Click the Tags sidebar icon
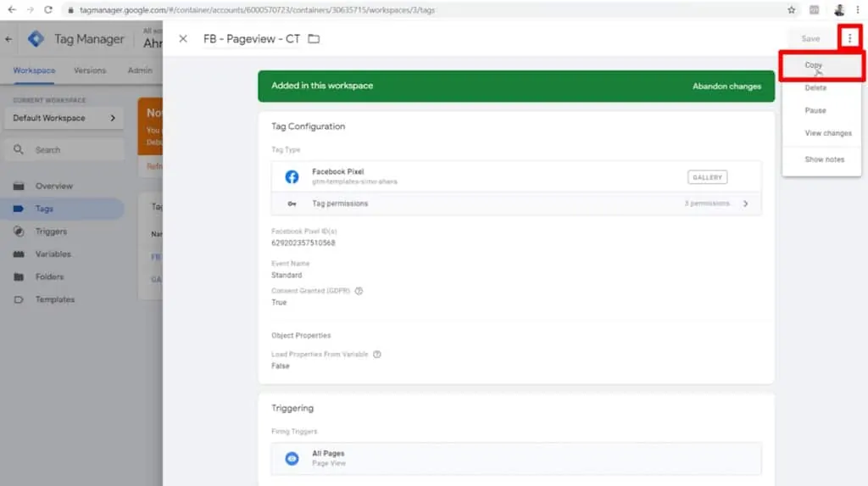The width and height of the screenshot is (868, 486). point(19,209)
